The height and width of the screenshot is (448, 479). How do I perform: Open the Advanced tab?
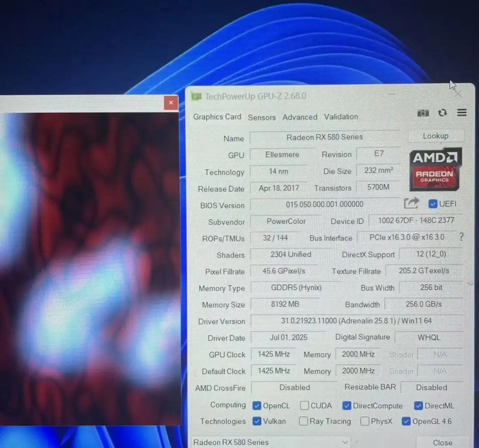(x=300, y=117)
